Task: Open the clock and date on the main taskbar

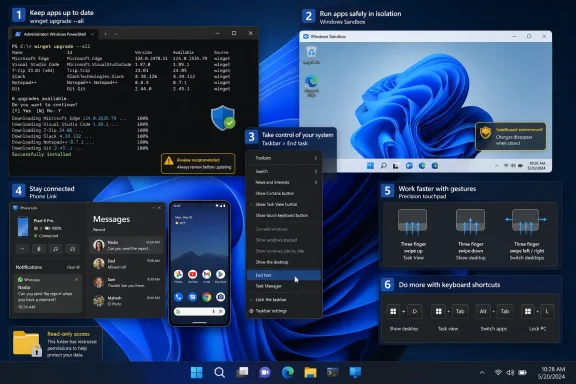Action: 551,373
